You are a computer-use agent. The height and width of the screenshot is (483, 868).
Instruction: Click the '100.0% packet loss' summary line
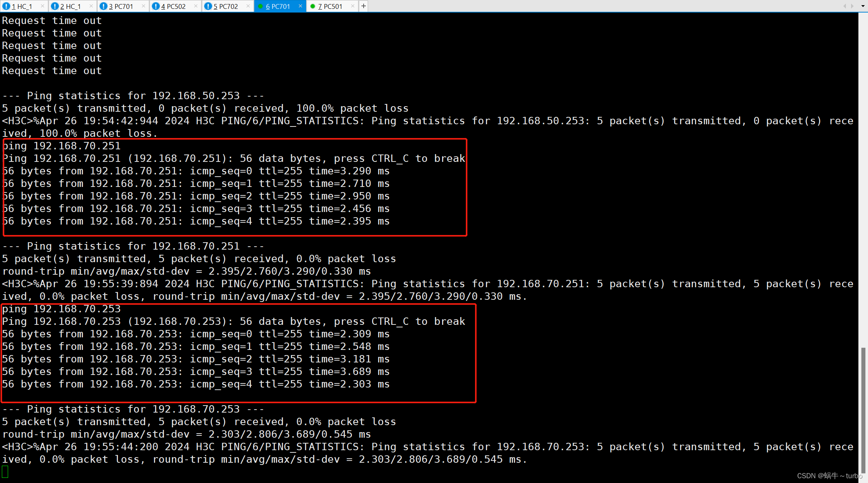point(205,108)
